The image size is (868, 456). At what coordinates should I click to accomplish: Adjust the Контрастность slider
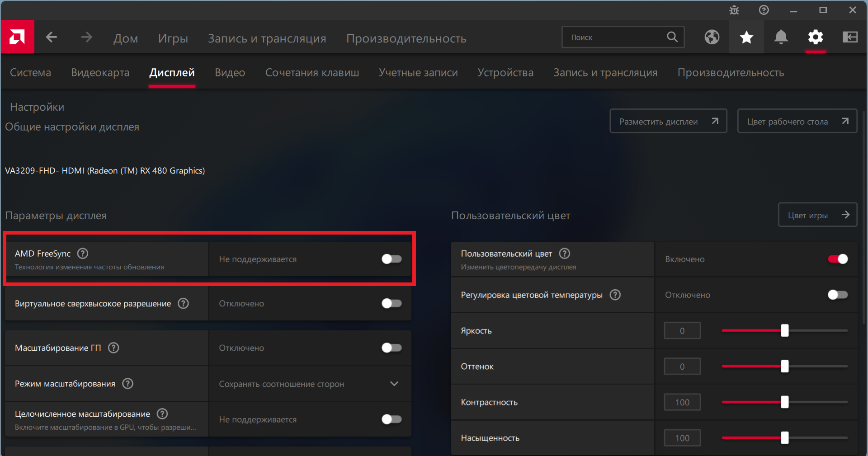click(784, 402)
